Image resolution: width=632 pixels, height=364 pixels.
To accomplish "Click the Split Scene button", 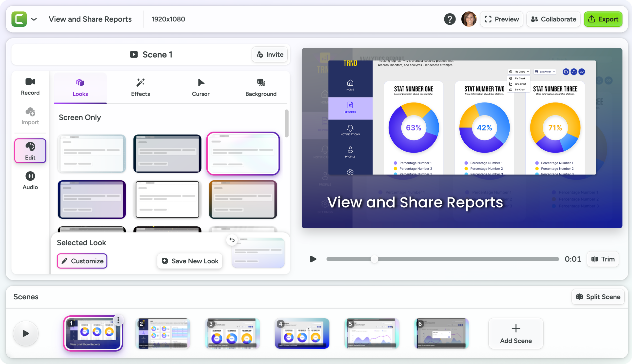I will (598, 297).
